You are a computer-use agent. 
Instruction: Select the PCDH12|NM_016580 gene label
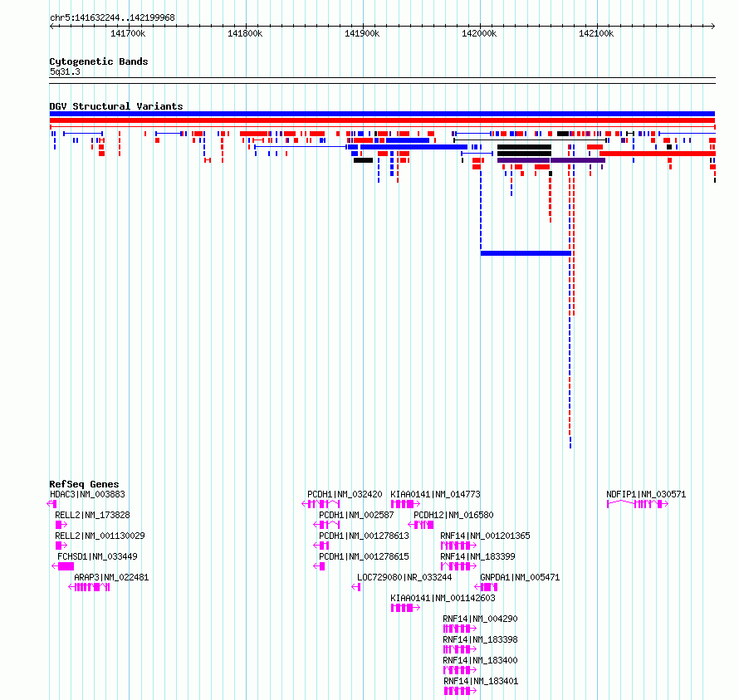[453, 515]
